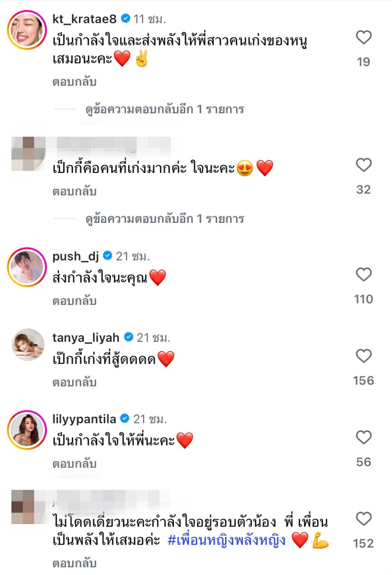Click the verified badge next to push_dj
392x575 pixels.
tap(108, 256)
